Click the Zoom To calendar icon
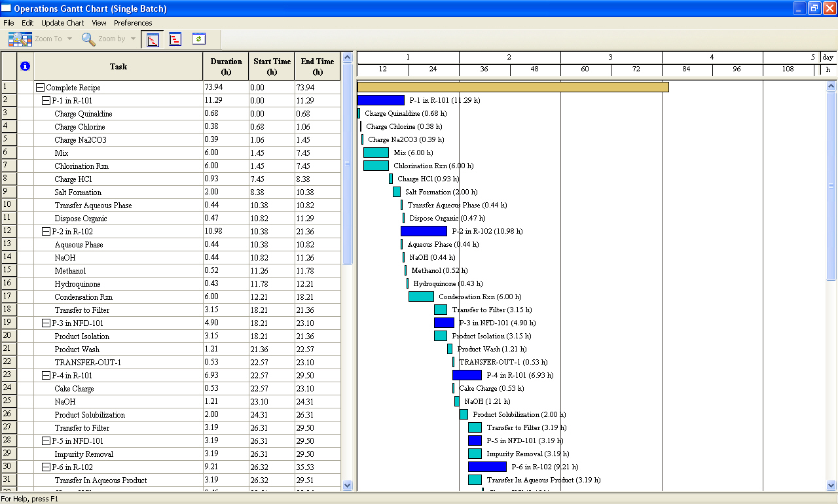Image resolution: width=838 pixels, height=504 pixels. point(20,39)
